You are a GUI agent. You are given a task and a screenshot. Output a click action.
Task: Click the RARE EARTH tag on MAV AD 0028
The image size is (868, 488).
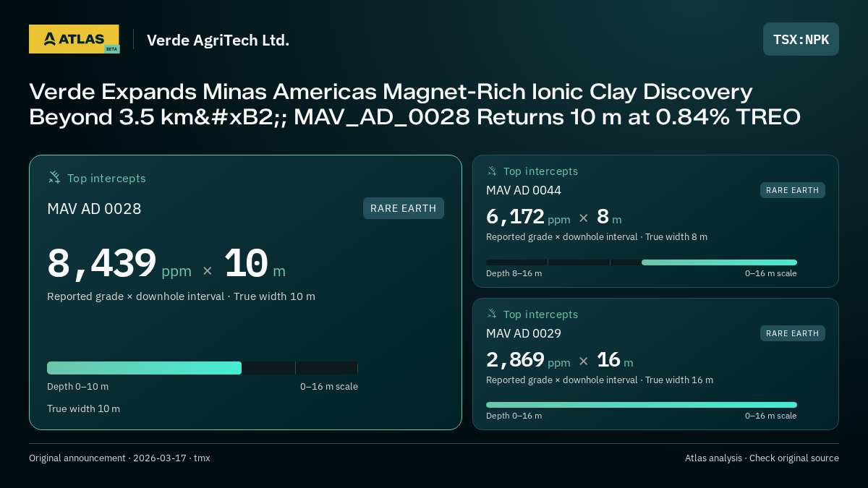(404, 208)
